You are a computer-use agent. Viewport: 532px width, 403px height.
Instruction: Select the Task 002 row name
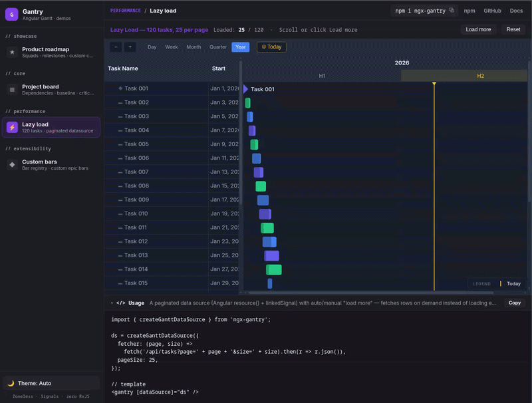pos(136,102)
